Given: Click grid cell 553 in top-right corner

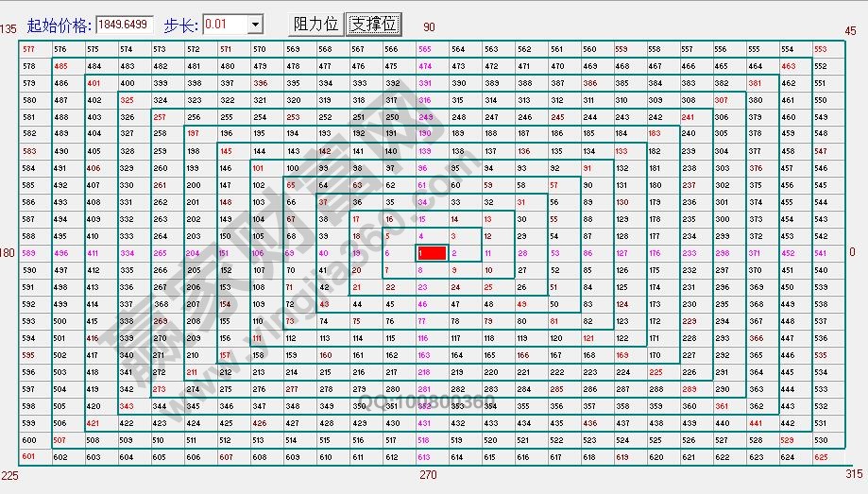Looking at the screenshot, I should coord(820,49).
